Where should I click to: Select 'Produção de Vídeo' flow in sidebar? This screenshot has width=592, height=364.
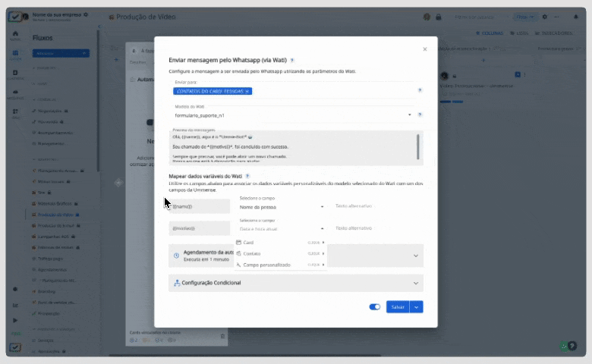click(x=55, y=215)
